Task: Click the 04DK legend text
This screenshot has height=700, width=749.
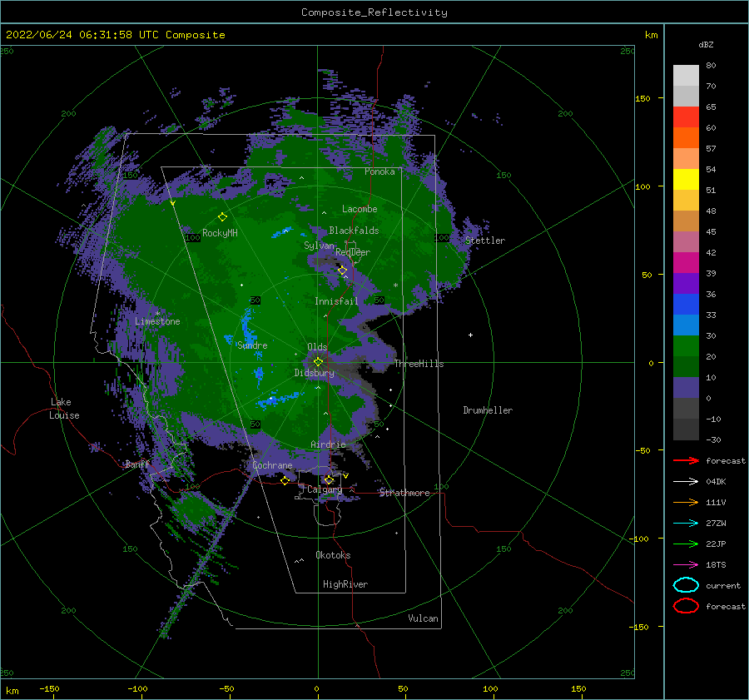Action: [716, 481]
